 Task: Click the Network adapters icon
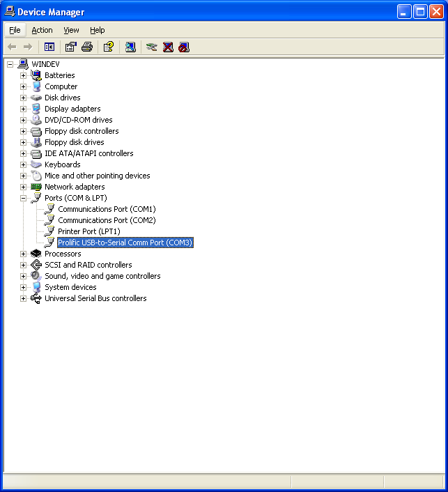(36, 187)
